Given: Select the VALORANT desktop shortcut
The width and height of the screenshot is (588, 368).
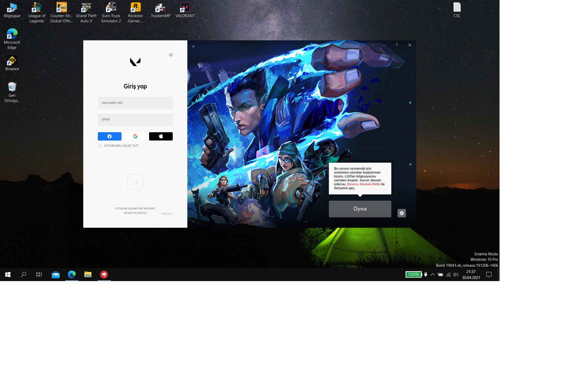Looking at the screenshot, I should pyautogui.click(x=185, y=10).
